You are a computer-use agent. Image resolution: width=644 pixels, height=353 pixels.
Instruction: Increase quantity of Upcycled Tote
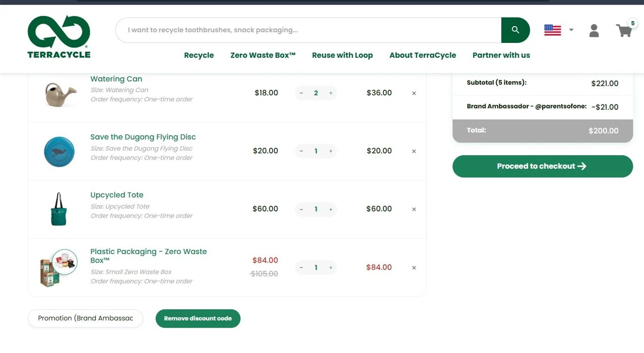click(x=331, y=209)
